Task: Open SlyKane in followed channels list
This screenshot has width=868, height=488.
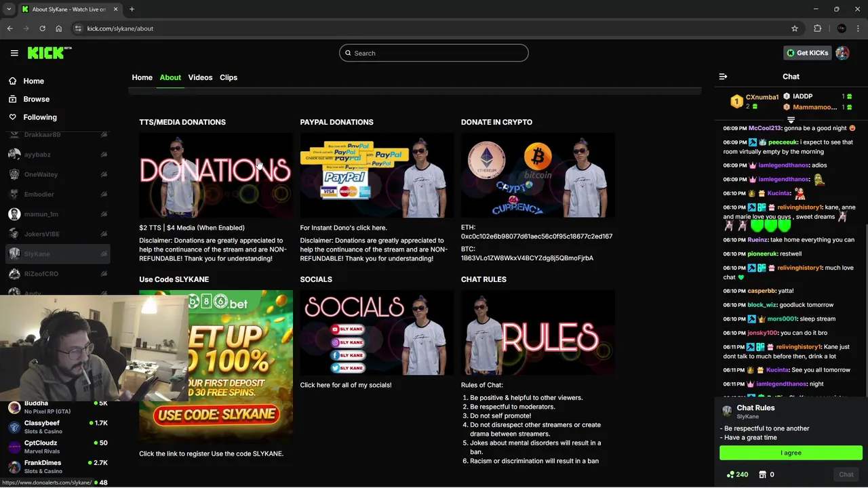Action: [x=58, y=253]
